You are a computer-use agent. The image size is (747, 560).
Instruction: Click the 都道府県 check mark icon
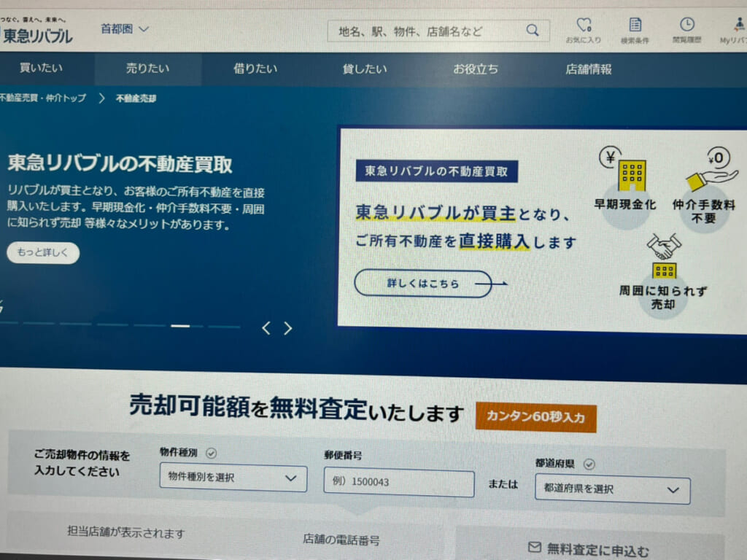point(589,464)
